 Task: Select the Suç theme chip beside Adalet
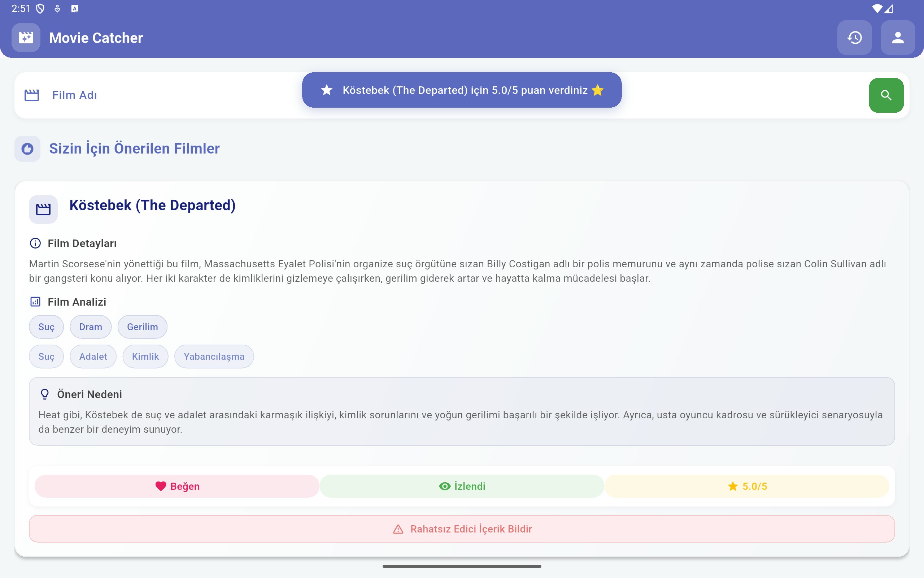click(x=46, y=357)
